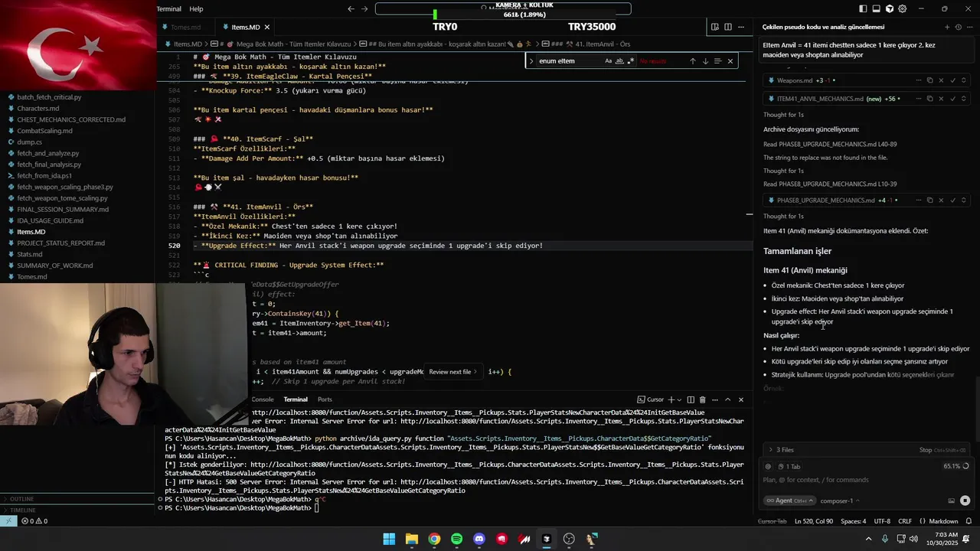The width and height of the screenshot is (980, 551).
Task: Show errors and warnings in status bar
Action: click(x=34, y=521)
